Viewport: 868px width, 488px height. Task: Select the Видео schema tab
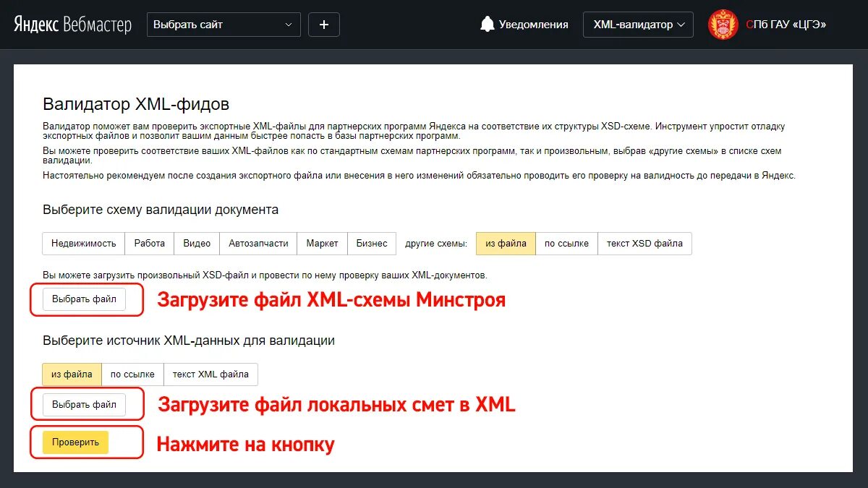pyautogui.click(x=197, y=244)
